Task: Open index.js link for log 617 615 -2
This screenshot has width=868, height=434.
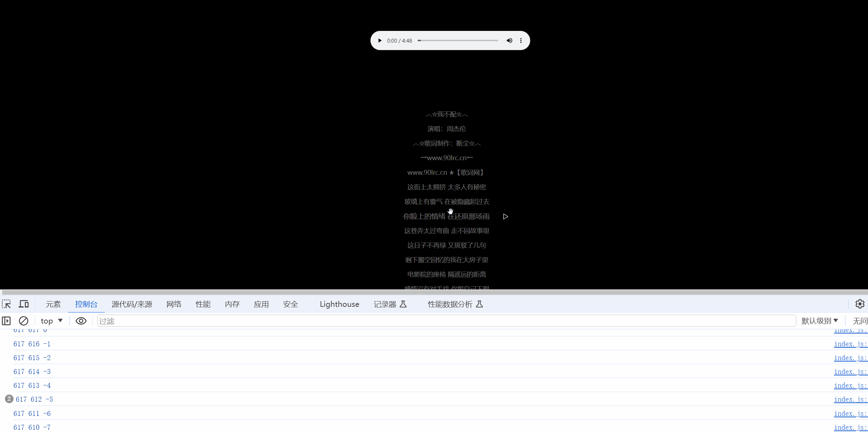Action: (851, 358)
